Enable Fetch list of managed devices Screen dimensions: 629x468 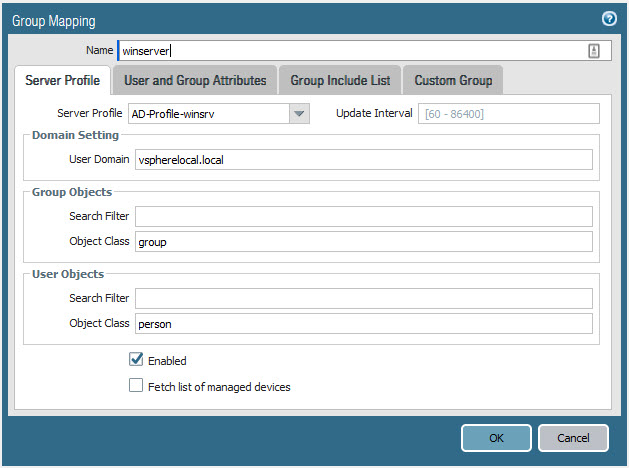136,386
